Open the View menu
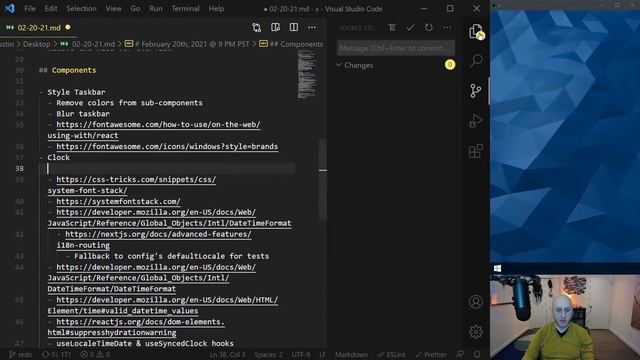640x360 pixels. tap(113, 9)
